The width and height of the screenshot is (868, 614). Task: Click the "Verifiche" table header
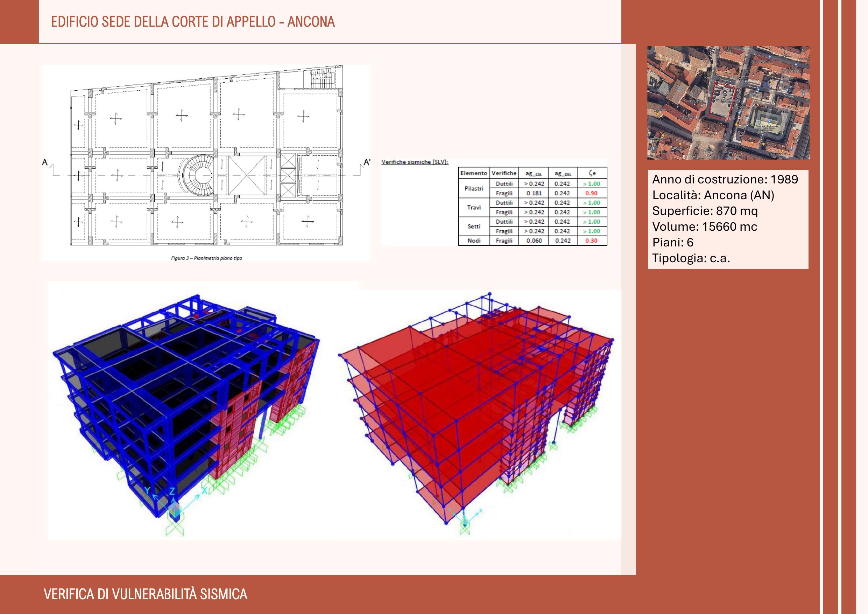(504, 173)
